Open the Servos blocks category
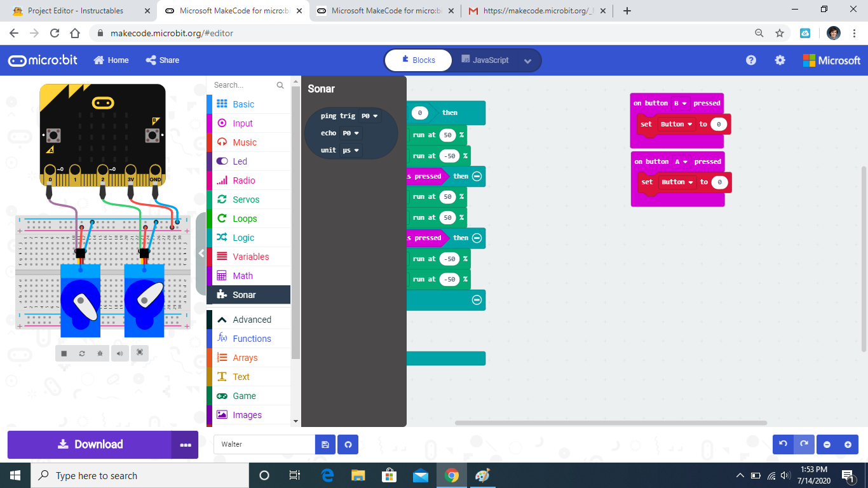The width and height of the screenshot is (868, 488). click(x=248, y=200)
